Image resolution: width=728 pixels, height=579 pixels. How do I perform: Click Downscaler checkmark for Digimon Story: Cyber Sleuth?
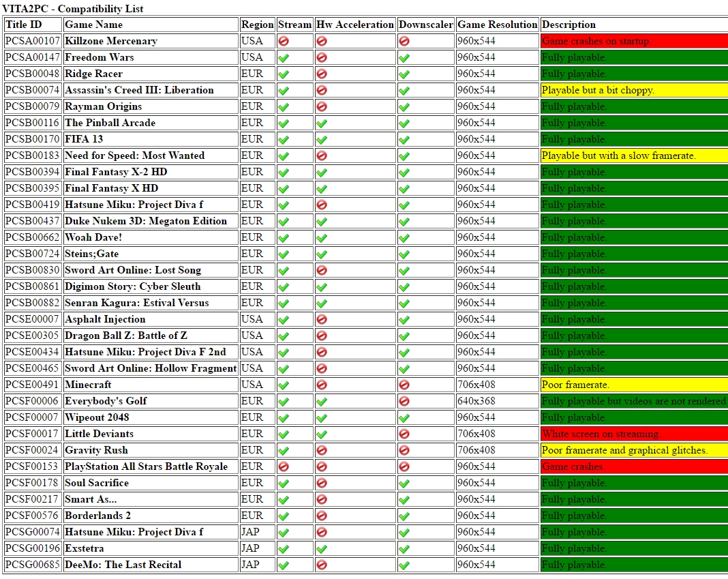[x=404, y=287]
